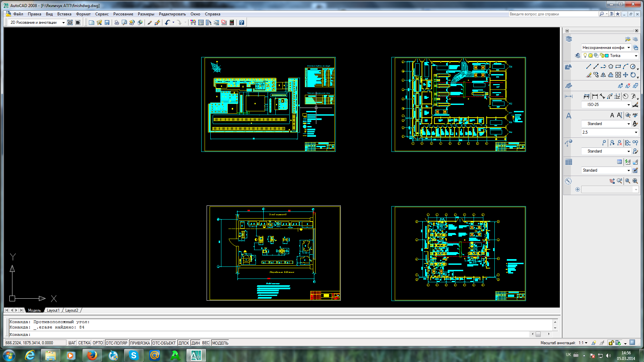This screenshot has width=644, height=362.
Task: Toggle ПРИВЯЗКА object snap
Action: [140, 343]
